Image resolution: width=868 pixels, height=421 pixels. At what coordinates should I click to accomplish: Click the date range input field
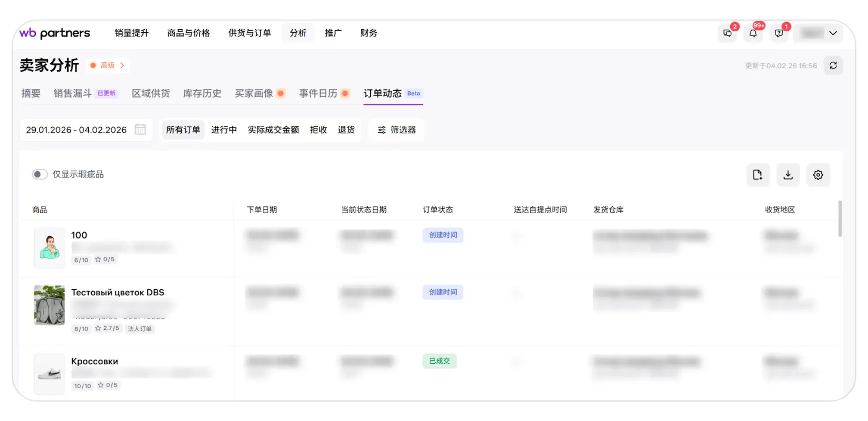point(76,130)
